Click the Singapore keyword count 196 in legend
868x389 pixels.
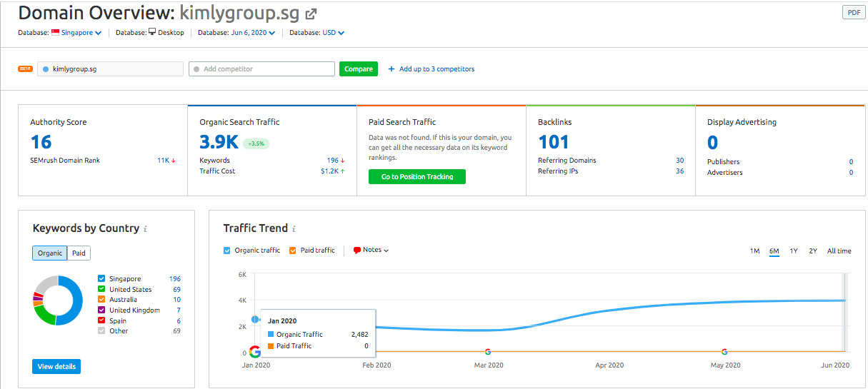click(175, 279)
